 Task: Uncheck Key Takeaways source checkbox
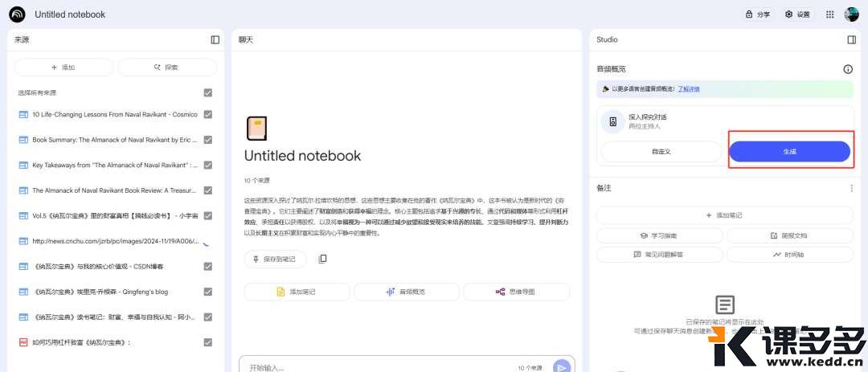click(207, 165)
